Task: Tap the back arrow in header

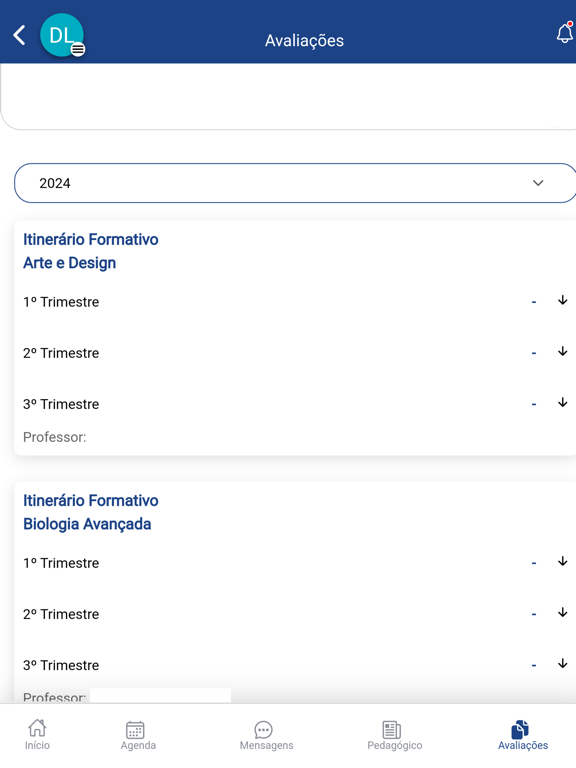Action: pos(19,35)
